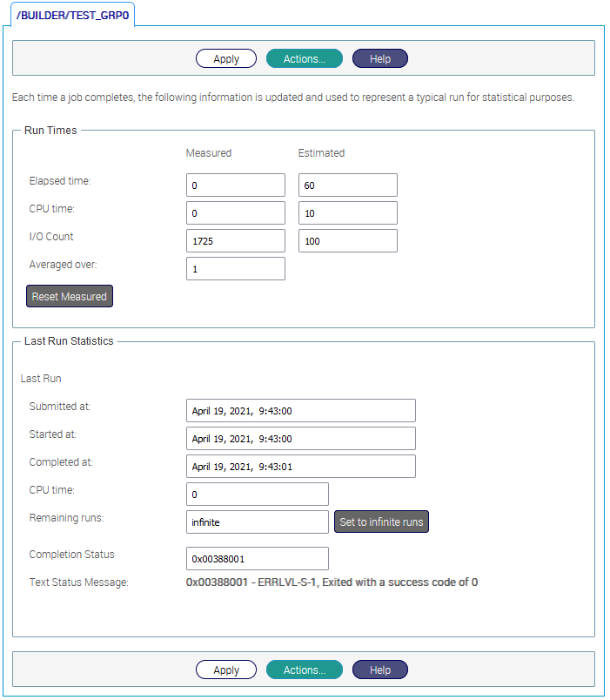610x700 pixels.
Task: Focus the Estimated CPU time field showing 10
Action: point(347,213)
